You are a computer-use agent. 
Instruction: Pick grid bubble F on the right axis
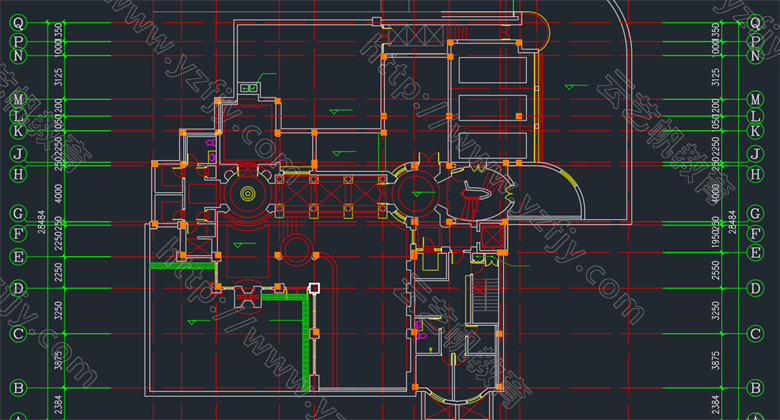click(x=755, y=233)
